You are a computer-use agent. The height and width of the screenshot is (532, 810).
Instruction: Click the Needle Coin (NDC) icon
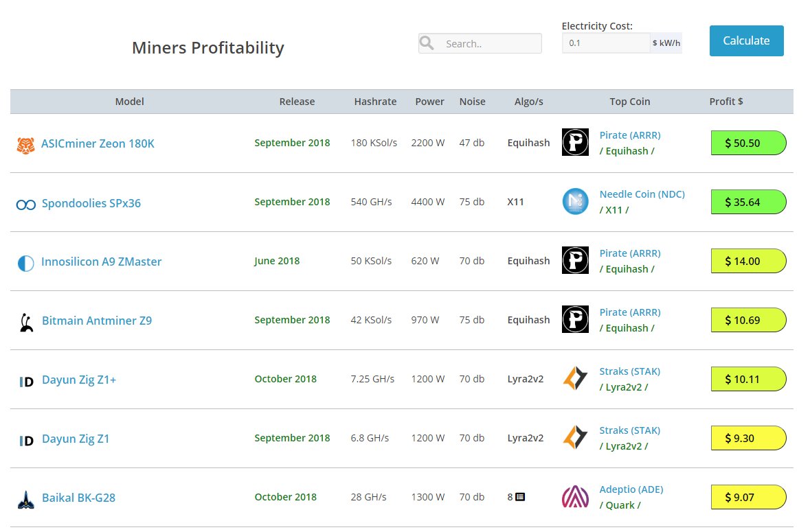575,201
